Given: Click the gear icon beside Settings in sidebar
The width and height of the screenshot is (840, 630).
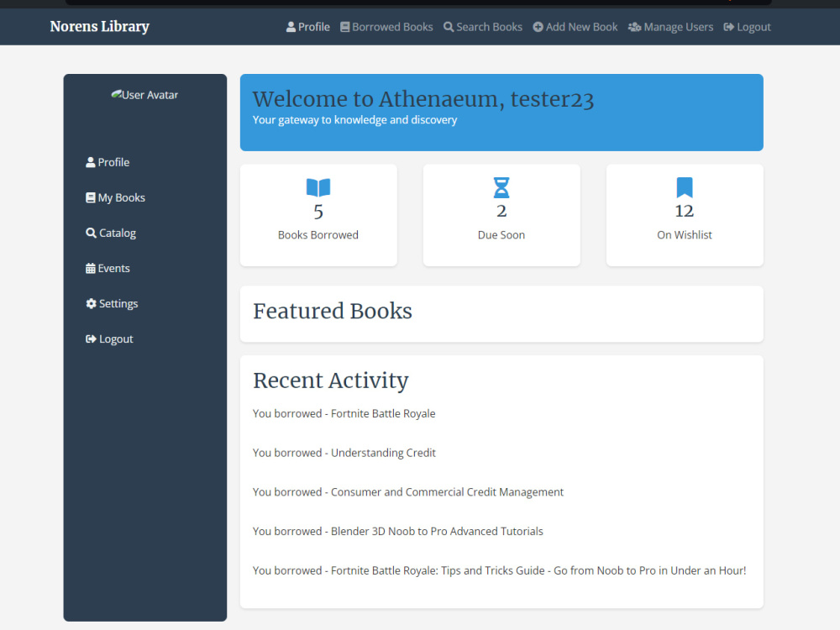Looking at the screenshot, I should coord(90,303).
